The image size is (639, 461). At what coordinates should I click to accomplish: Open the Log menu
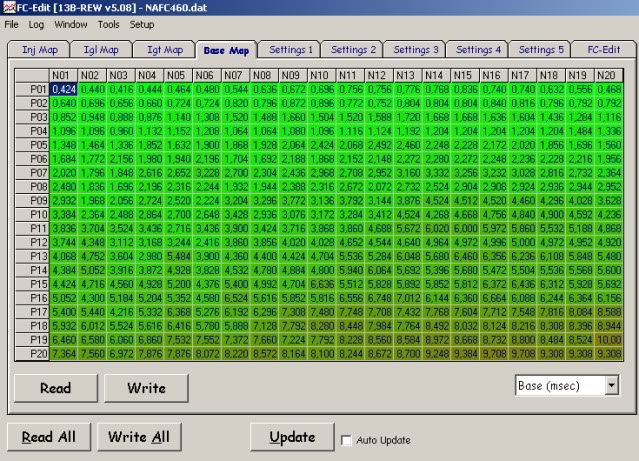(36, 24)
